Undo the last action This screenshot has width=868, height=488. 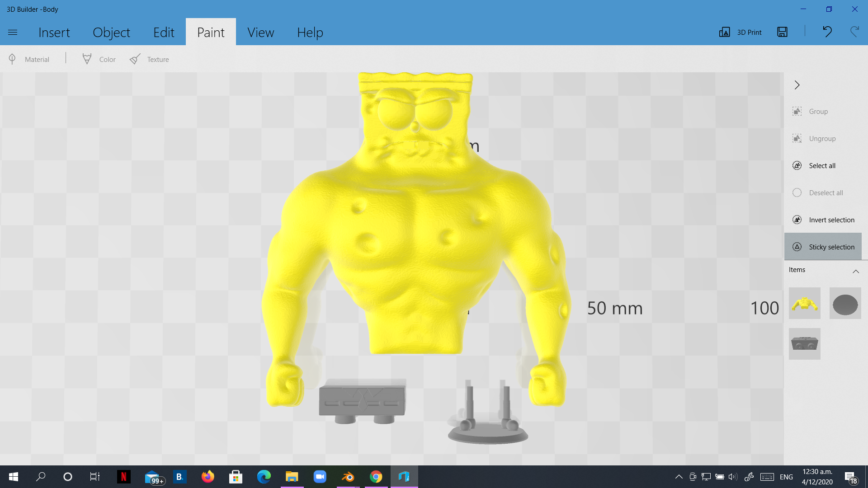click(827, 32)
